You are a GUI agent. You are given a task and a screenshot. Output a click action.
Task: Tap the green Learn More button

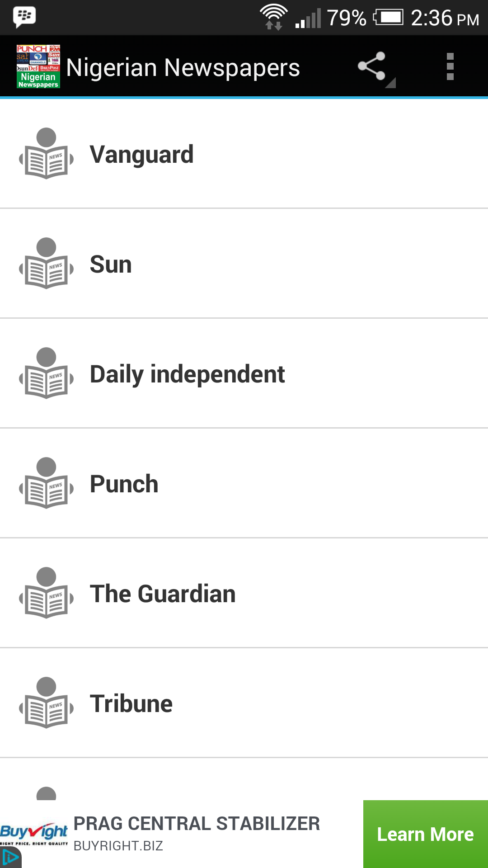point(426,834)
